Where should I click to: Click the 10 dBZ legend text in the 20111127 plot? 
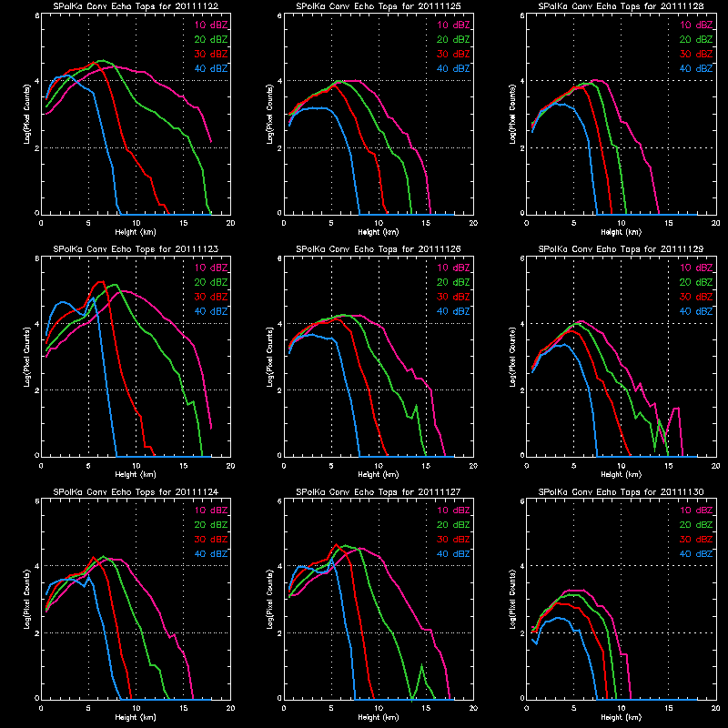point(453,511)
